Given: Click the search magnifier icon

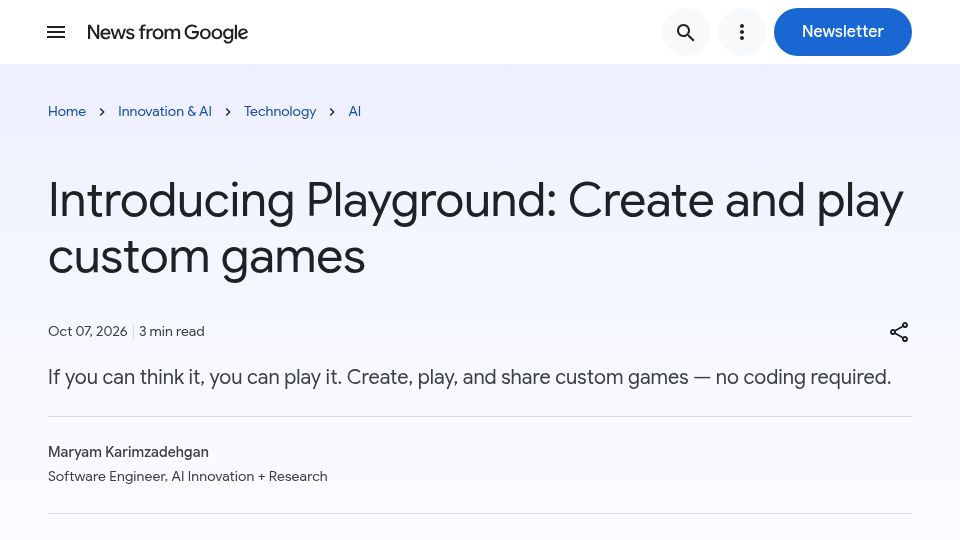Looking at the screenshot, I should point(686,32).
